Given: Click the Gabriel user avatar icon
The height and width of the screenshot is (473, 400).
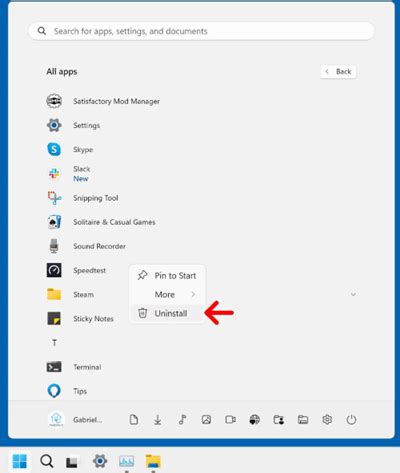Looking at the screenshot, I should tap(56, 419).
